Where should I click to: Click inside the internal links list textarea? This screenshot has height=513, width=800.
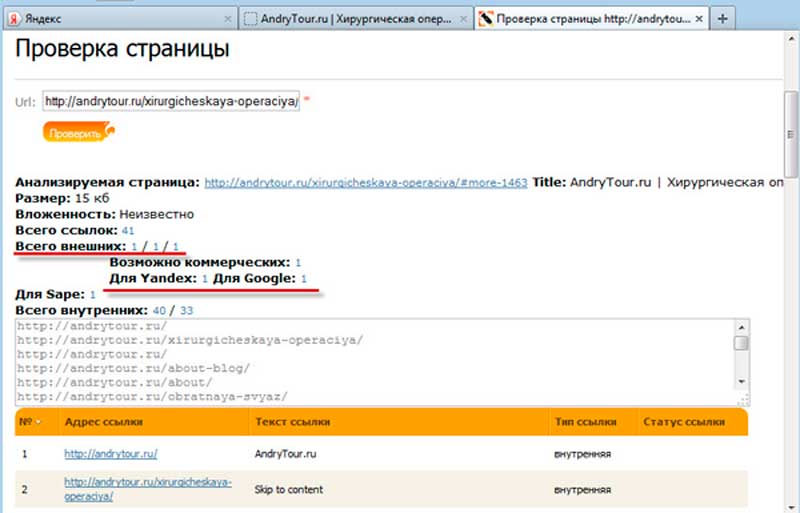375,362
